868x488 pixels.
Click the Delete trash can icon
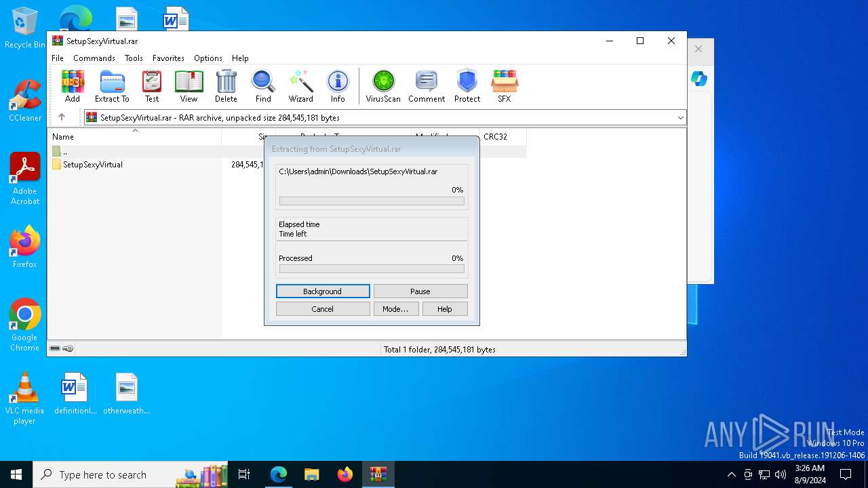point(226,86)
